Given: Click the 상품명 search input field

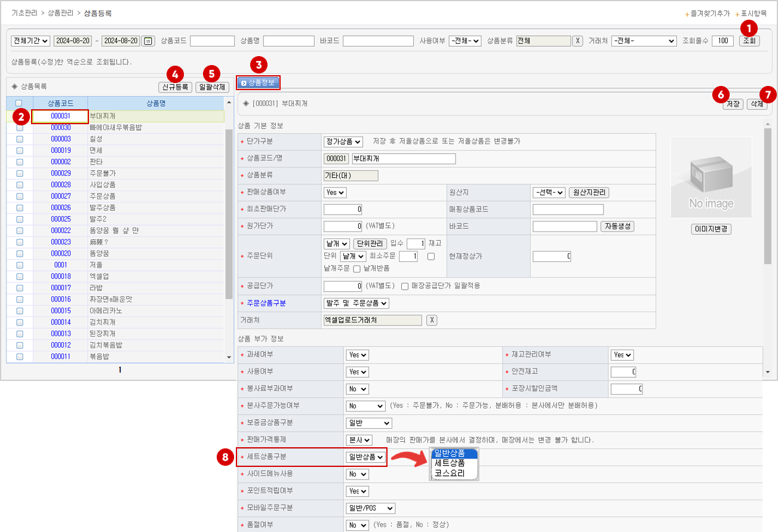Looking at the screenshot, I should coord(288,41).
